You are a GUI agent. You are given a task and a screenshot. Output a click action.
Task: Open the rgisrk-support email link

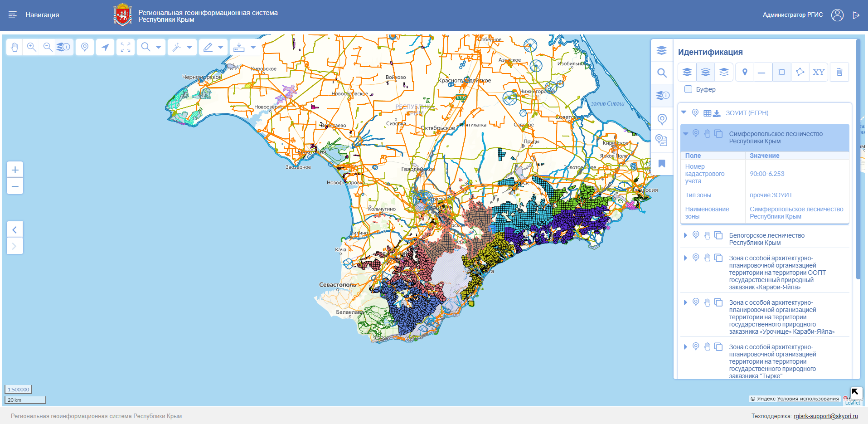(x=825, y=416)
